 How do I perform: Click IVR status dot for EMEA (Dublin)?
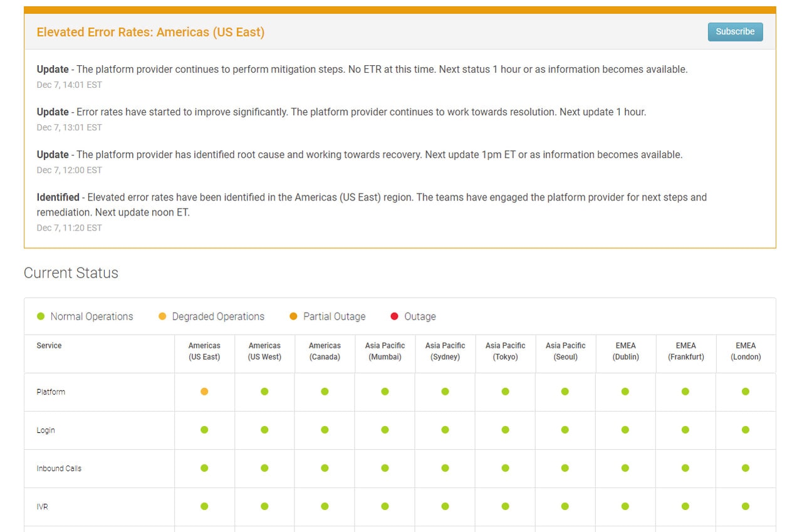coord(625,506)
